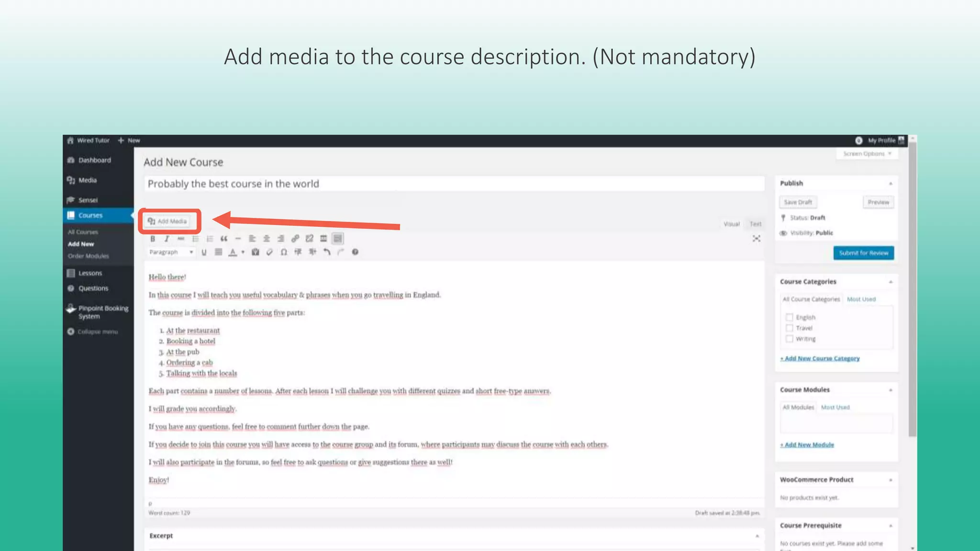Switch to the Text editor tab
The image size is (980, 551).
click(756, 224)
